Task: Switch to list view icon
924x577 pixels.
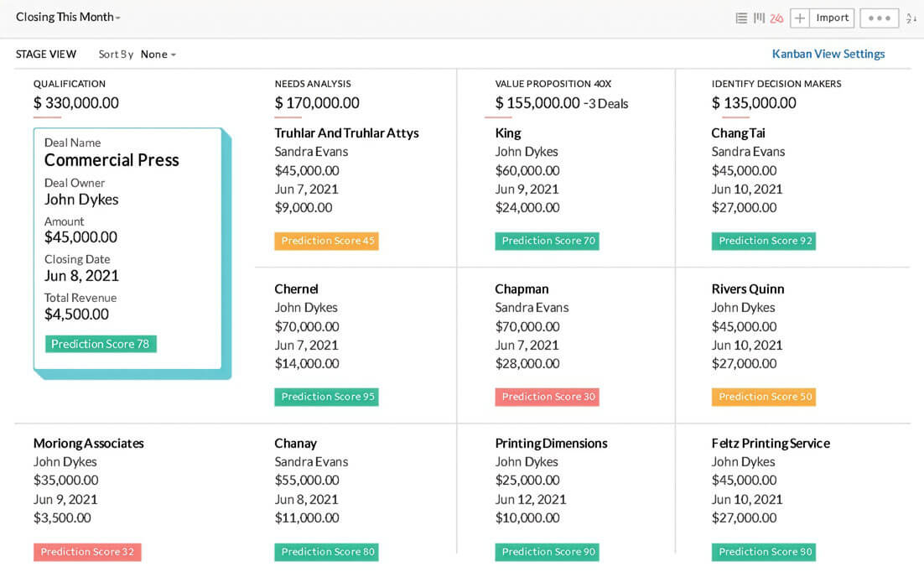Action: click(x=741, y=18)
